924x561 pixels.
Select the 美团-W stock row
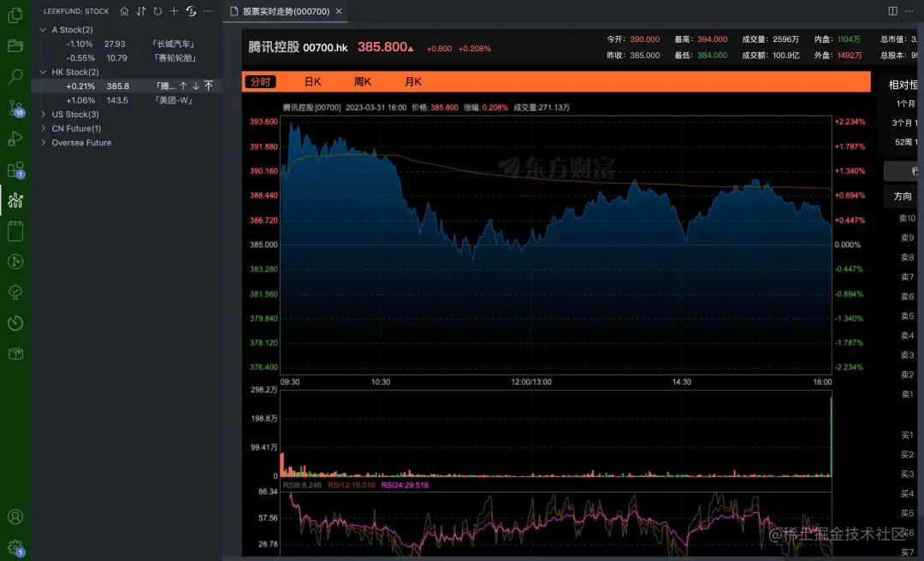point(127,100)
